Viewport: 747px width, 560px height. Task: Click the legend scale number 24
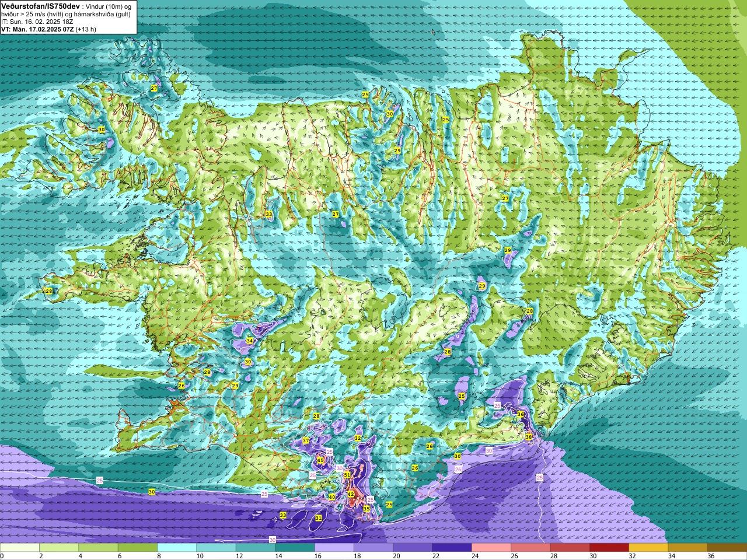tap(475, 556)
